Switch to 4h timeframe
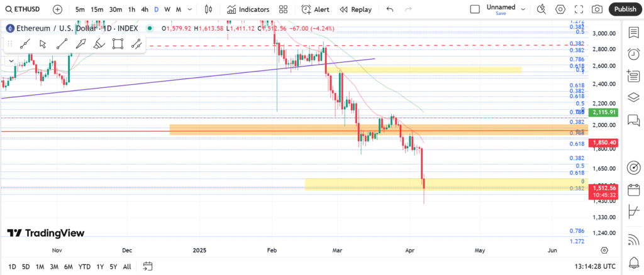Screen dimensions: 644x275 145,9
